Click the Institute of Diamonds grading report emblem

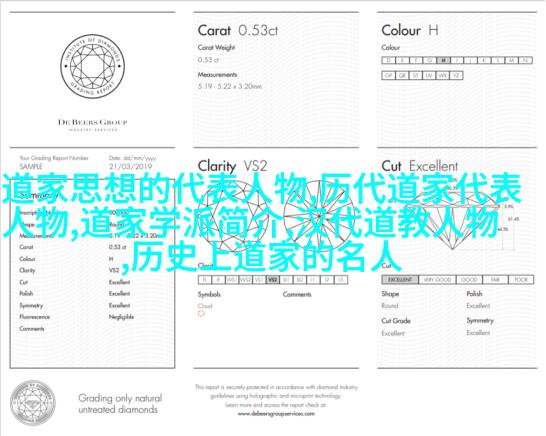pos(92,66)
